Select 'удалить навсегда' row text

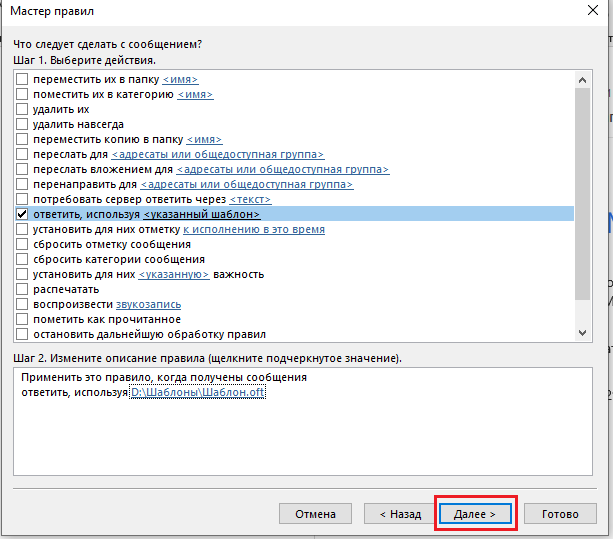[x=78, y=125]
